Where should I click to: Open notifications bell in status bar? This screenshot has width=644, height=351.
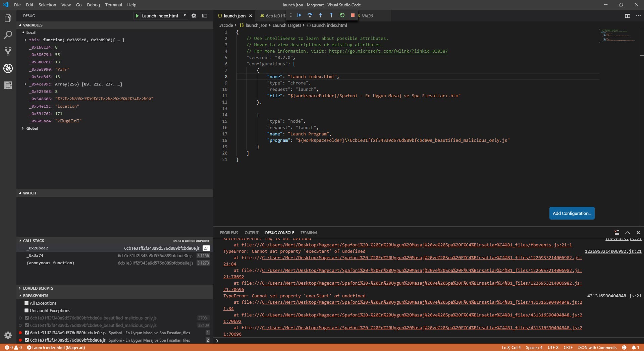(x=636, y=348)
